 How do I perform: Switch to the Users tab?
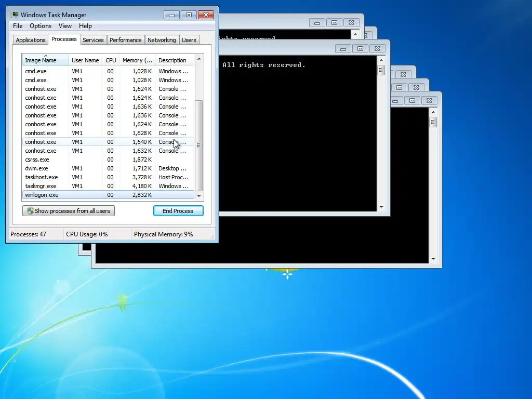point(189,39)
